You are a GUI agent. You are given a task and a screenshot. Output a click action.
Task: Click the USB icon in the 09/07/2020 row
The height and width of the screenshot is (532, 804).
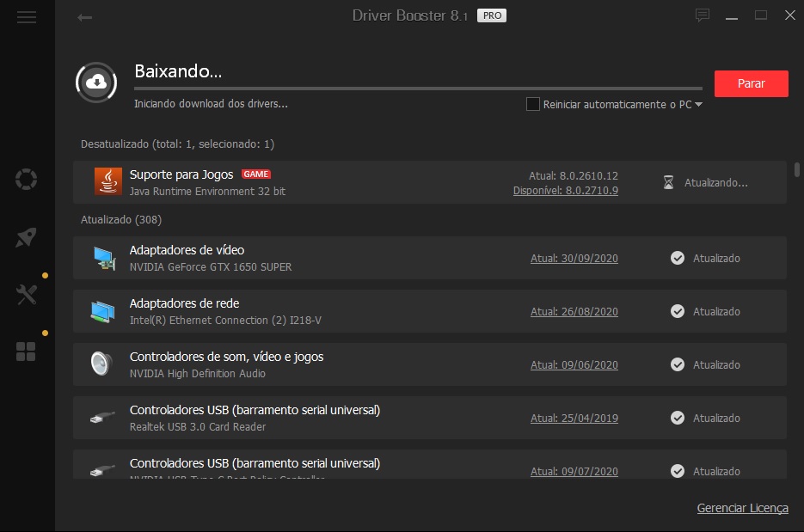click(102, 470)
